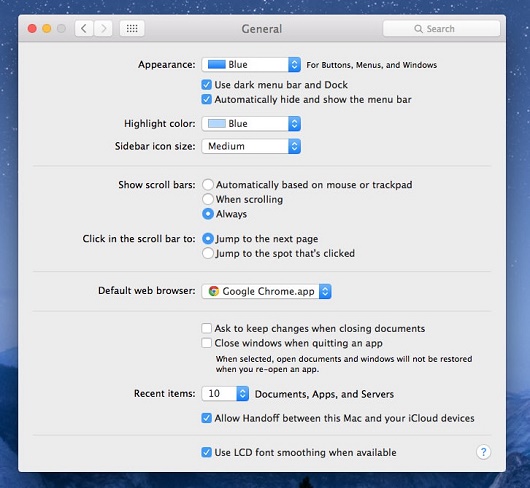Open the Recent items count dropdown
Image resolution: width=530 pixels, height=488 pixels.
point(225,393)
